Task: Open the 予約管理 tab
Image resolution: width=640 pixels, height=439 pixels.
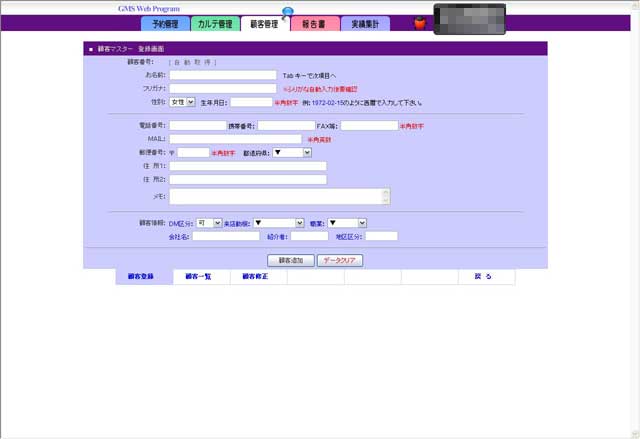Action: tap(165, 24)
